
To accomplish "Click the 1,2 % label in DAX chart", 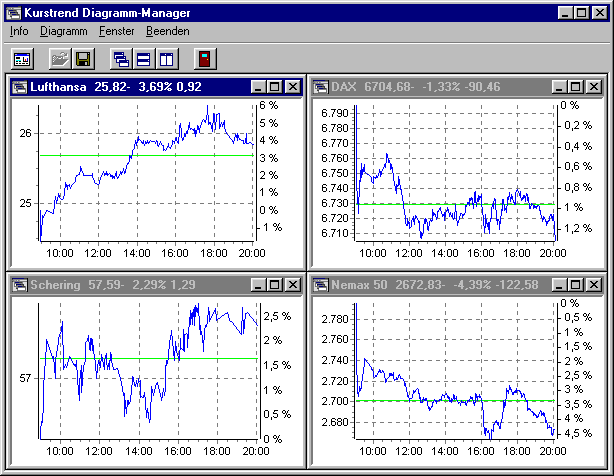I will (x=578, y=228).
